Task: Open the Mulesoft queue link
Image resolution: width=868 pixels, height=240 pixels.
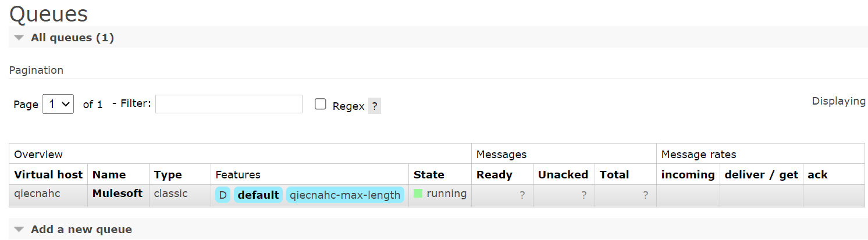Action: 118,194
